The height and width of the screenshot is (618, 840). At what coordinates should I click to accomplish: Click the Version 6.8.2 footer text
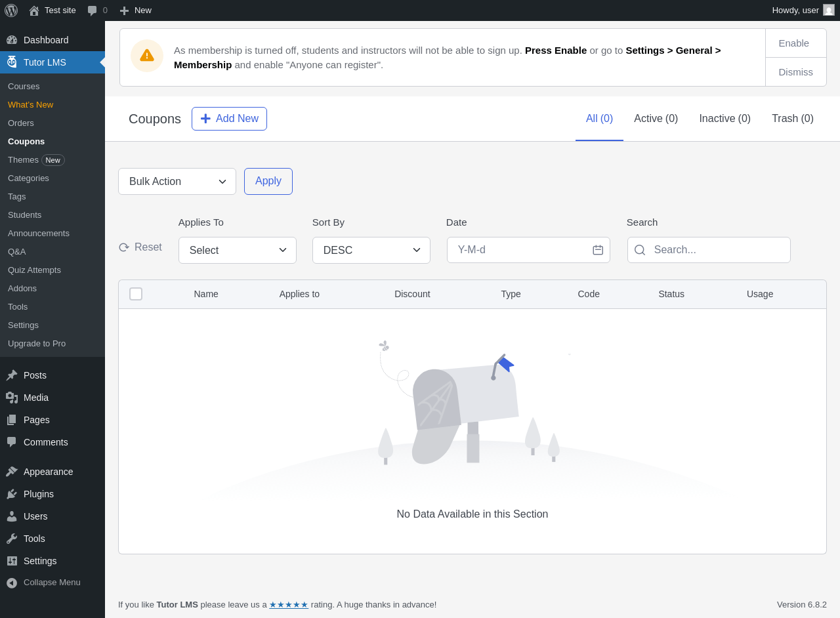(x=802, y=605)
